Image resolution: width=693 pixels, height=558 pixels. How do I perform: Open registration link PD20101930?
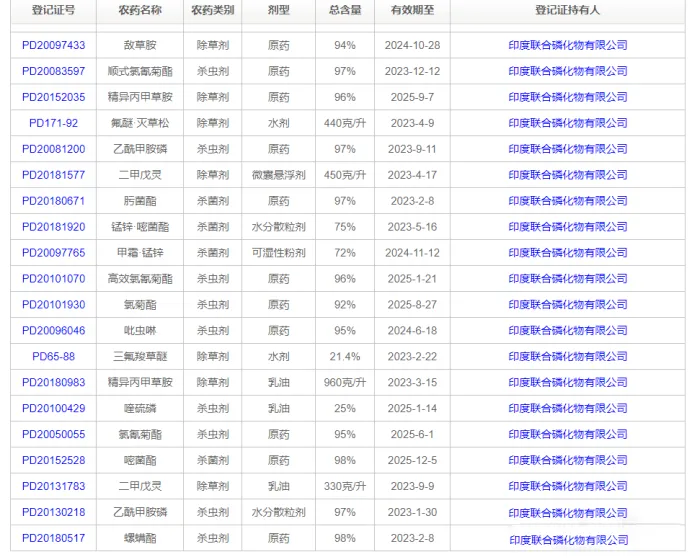[x=53, y=305]
